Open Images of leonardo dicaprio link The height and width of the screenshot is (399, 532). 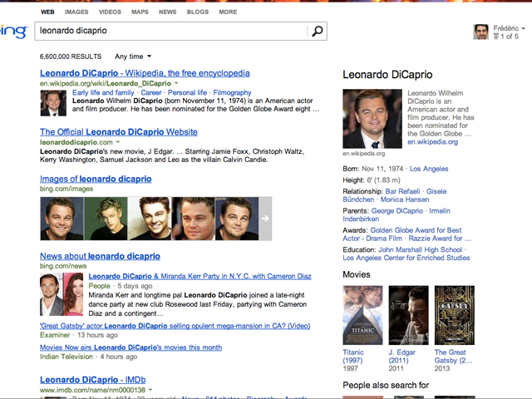[96, 179]
